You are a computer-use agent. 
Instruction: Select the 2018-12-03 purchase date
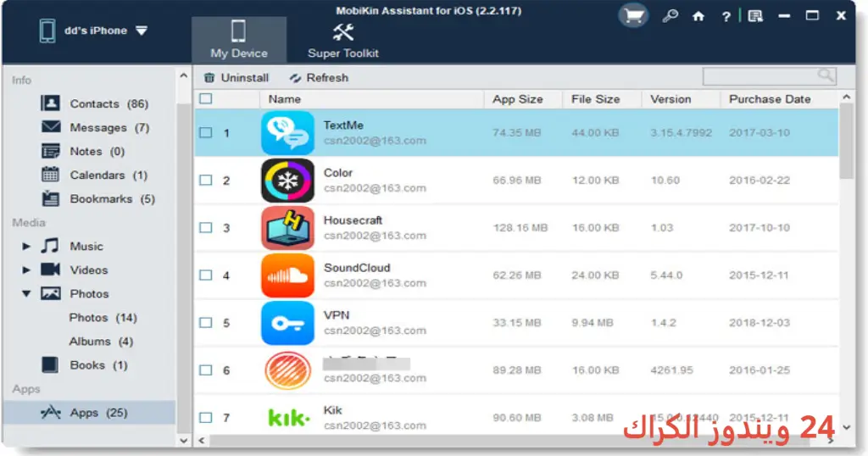[759, 323]
